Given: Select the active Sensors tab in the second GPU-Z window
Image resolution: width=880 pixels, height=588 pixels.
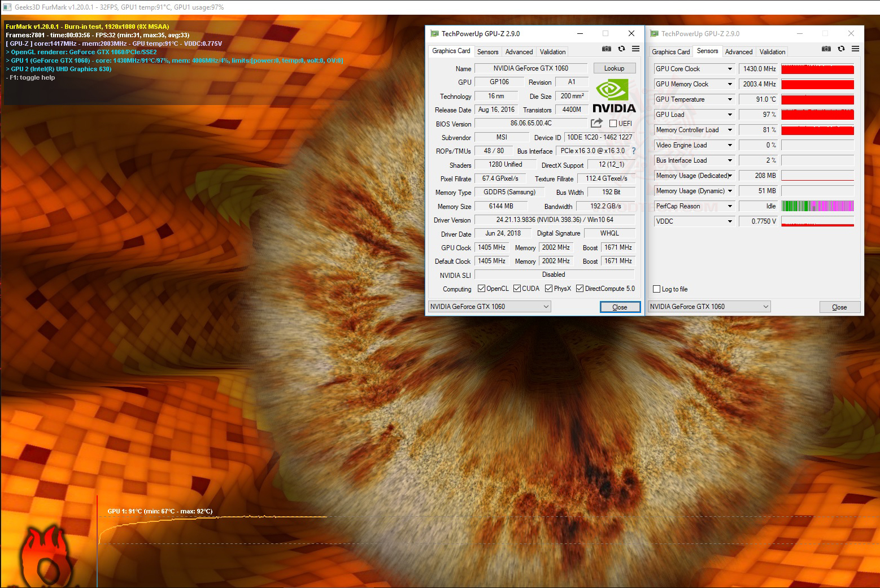Looking at the screenshot, I should [707, 51].
